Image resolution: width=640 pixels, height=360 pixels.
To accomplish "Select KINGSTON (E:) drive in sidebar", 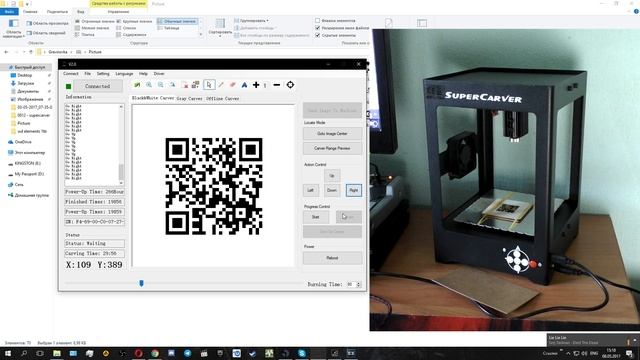I will coord(28,163).
